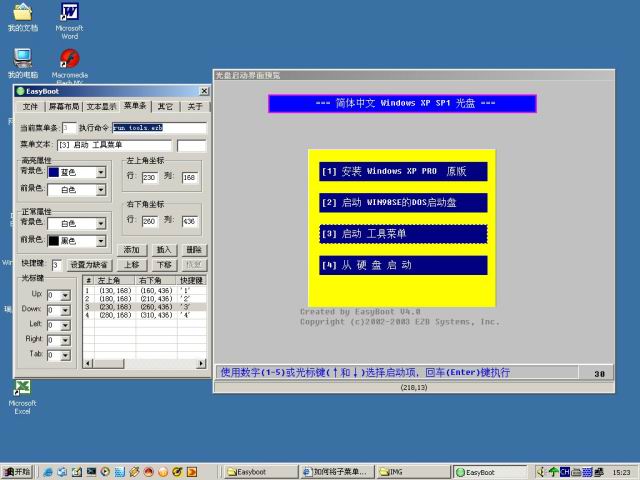Open the Easyboot folder taskbar button
The width and height of the screenshot is (640, 480).
coord(261,472)
